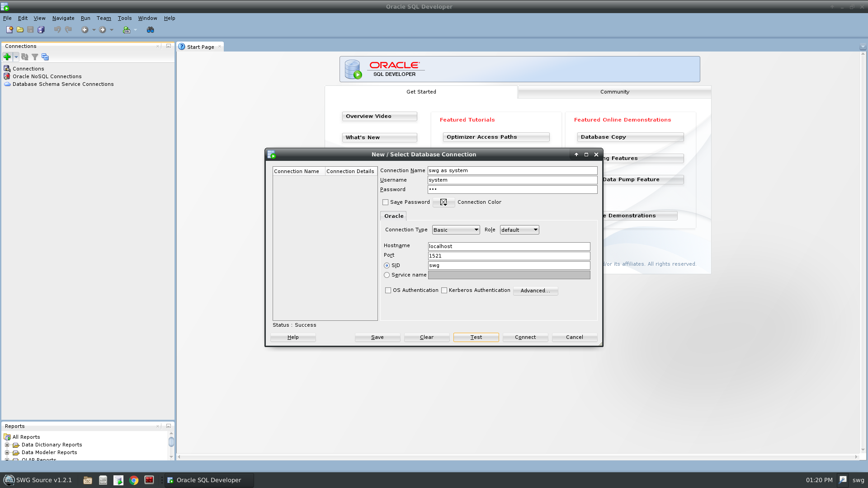Screen dimensions: 868x488
Task: Click the Back navigation arrow icon
Action: (85, 30)
